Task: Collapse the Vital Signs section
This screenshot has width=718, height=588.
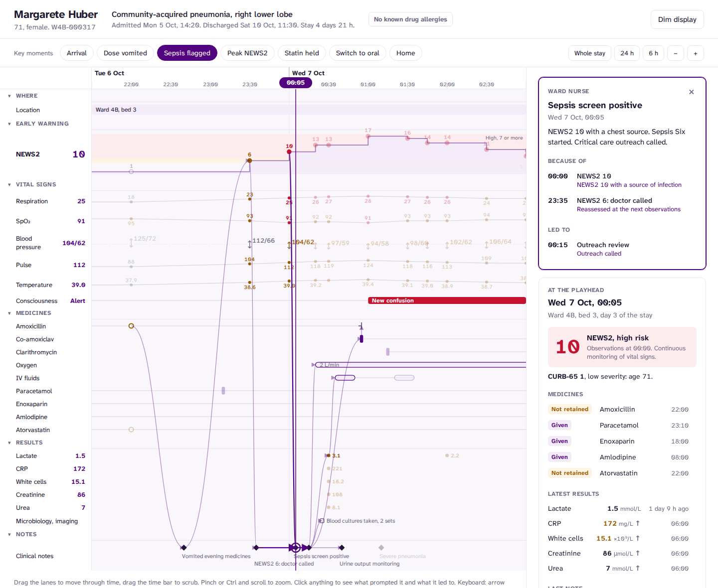Action: coord(9,184)
